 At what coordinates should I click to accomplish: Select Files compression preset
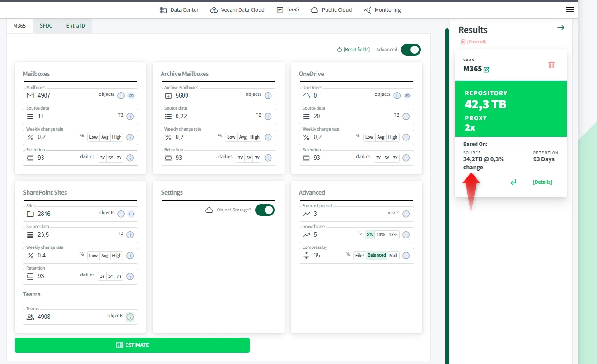pos(360,256)
